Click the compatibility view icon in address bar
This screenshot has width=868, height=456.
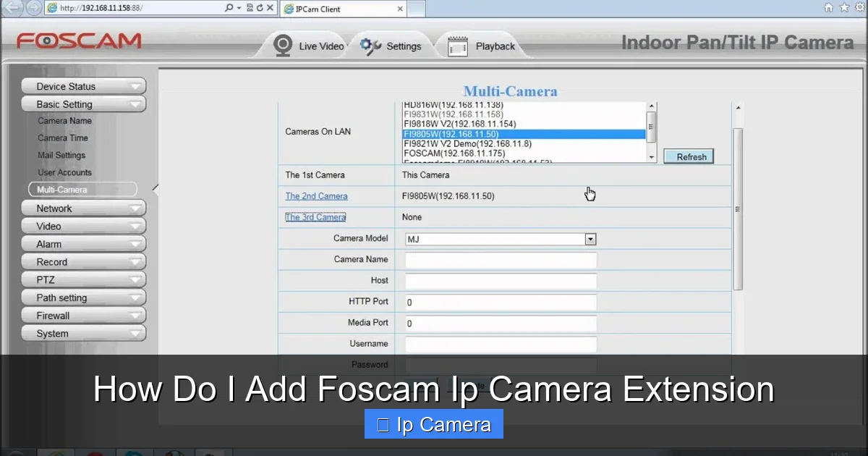[x=250, y=9]
